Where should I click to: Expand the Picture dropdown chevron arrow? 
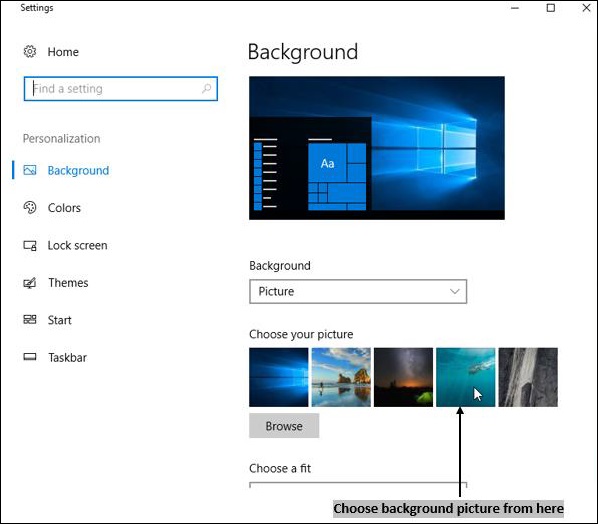click(454, 291)
